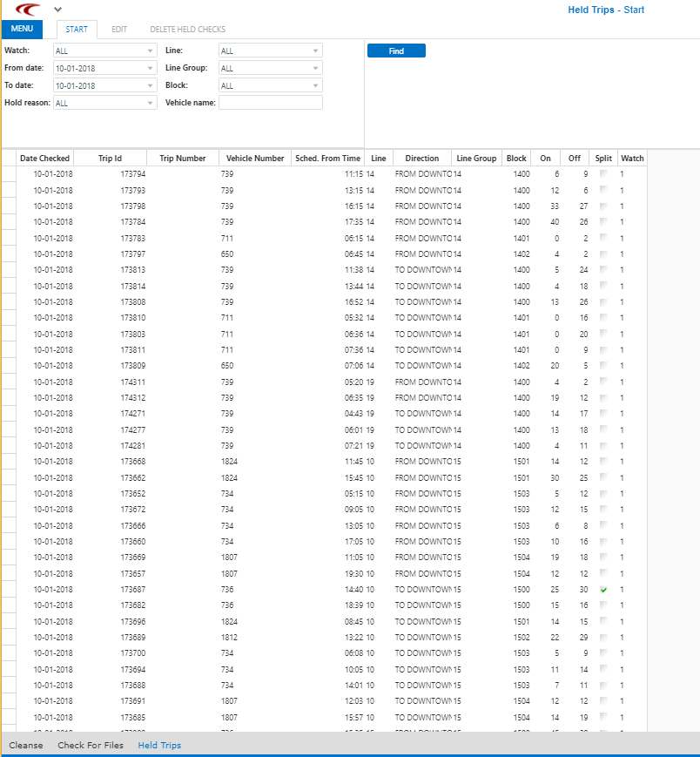
Task: Sort by the Date Checked column header
Action: (x=44, y=158)
